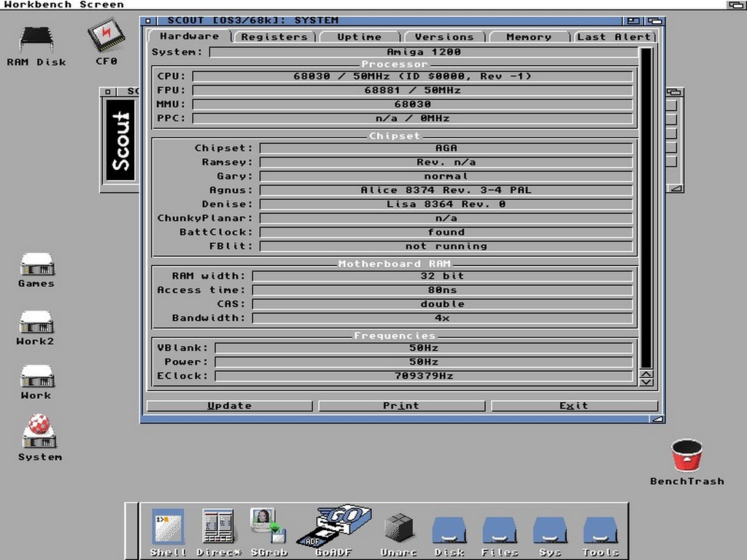Switch to the Registers tab
This screenshot has height=560, width=747.
click(x=274, y=36)
